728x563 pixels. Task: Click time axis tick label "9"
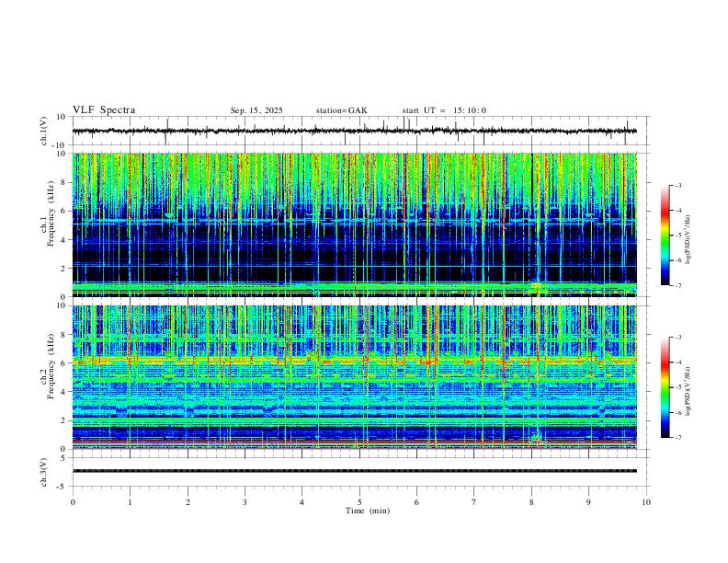[588, 502]
